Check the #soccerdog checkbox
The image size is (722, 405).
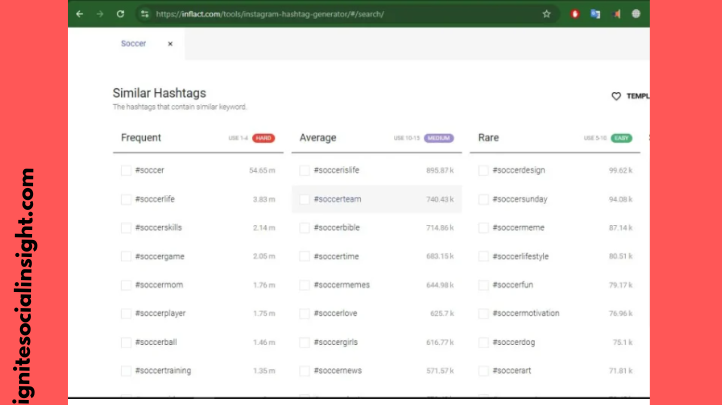pyautogui.click(x=483, y=342)
